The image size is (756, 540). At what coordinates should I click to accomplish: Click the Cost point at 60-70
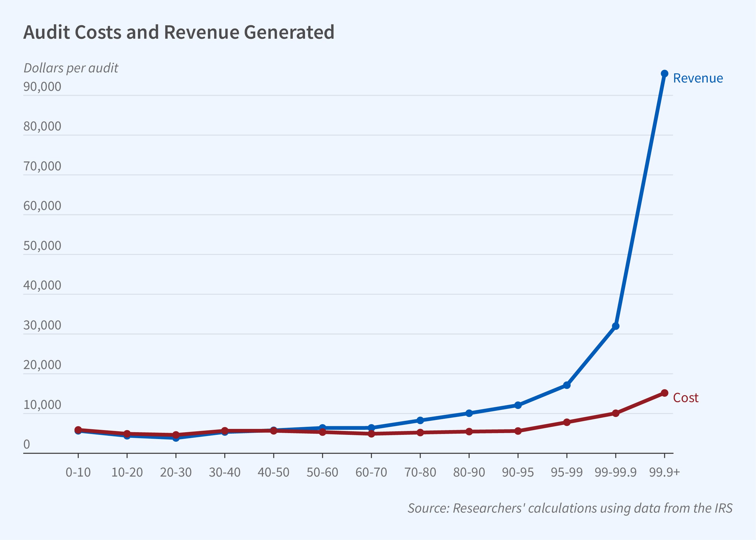[371, 434]
